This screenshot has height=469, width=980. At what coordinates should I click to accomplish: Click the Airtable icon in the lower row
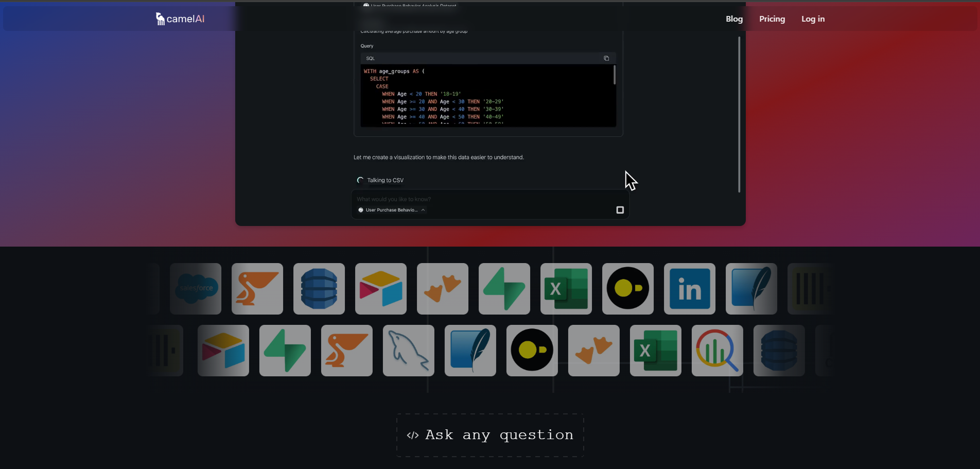click(x=223, y=351)
